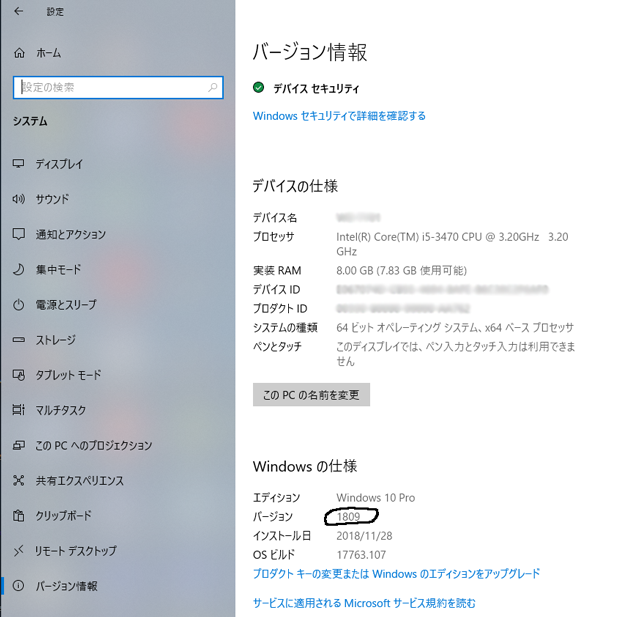Open the Home (ホーム) icon
The width and height of the screenshot is (640, 617).
[19, 53]
